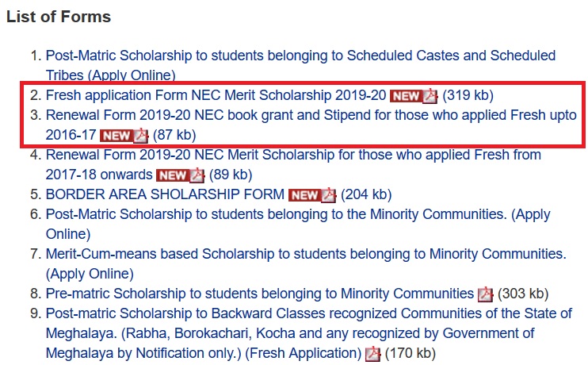Image resolution: width=588 pixels, height=365 pixels.
Task: Open Merit-Cum-means based Scholarship link
Action: (x=306, y=254)
